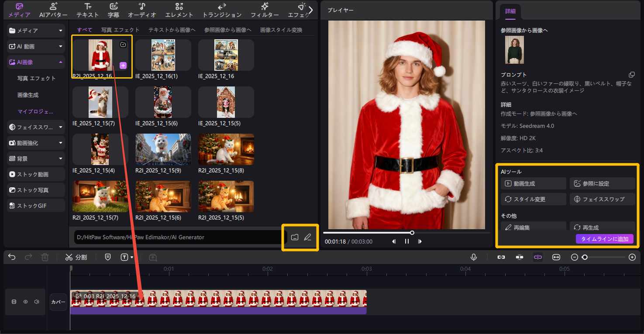
Task: Click the microphone voice-over record icon
Action: [x=474, y=257]
